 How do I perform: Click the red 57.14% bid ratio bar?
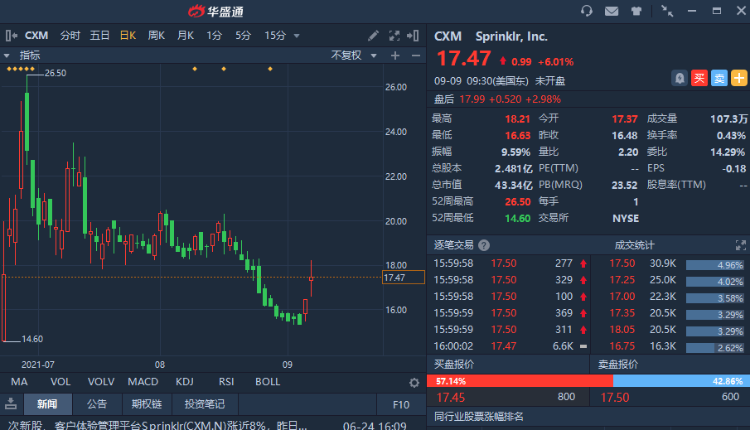(520, 381)
